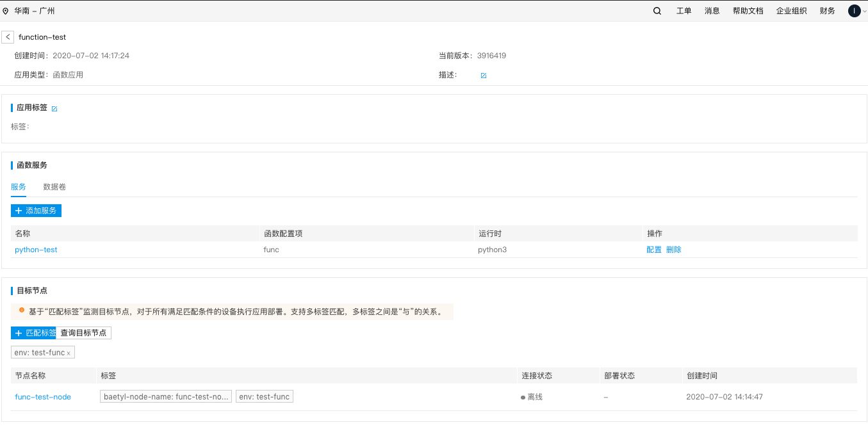Open the python-test service link
The image size is (868, 427).
pos(36,250)
